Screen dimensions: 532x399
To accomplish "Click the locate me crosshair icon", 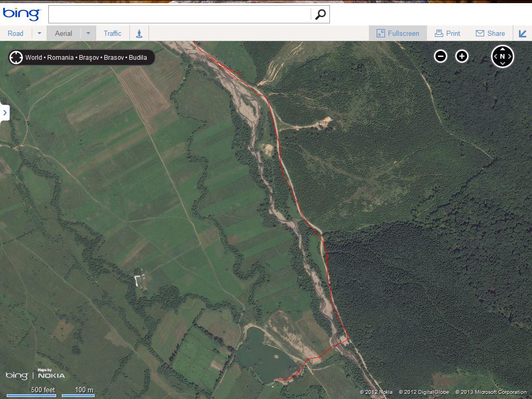I will click(16, 57).
